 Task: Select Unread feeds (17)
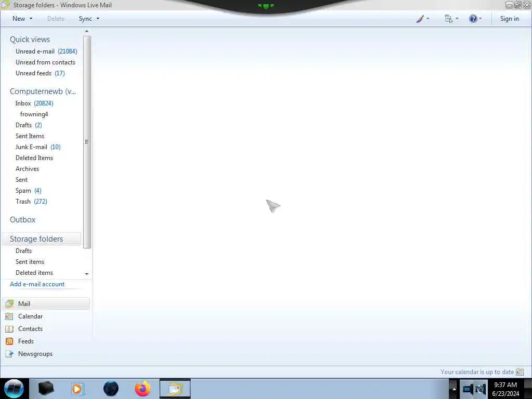coord(40,73)
